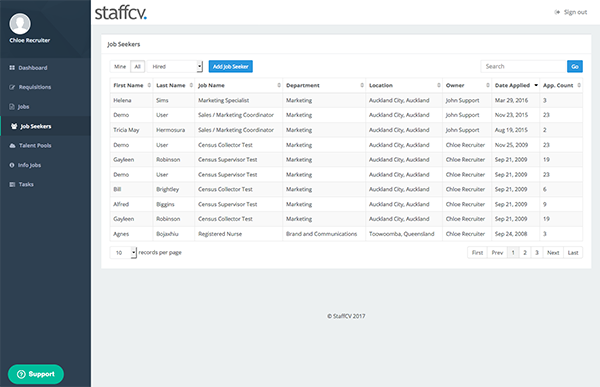The image size is (600, 387).
Task: Sort by Department column arrows
Action: pos(362,85)
